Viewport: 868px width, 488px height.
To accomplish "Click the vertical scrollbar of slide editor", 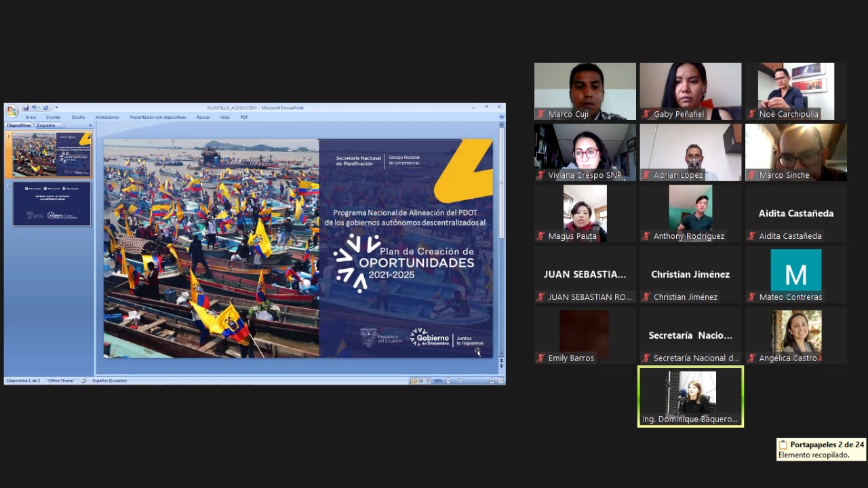I will (x=502, y=241).
